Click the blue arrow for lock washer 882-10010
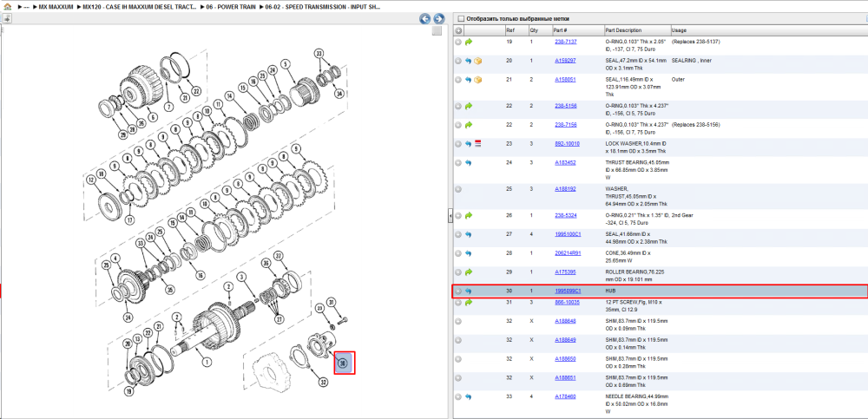 coord(469,144)
